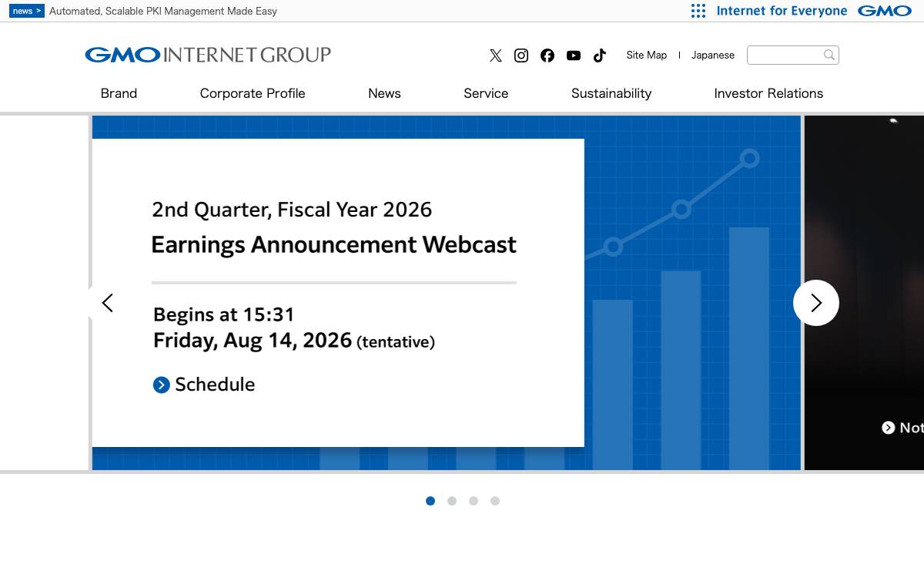Open the Corporate Profile menu
924x578 pixels.
point(253,93)
